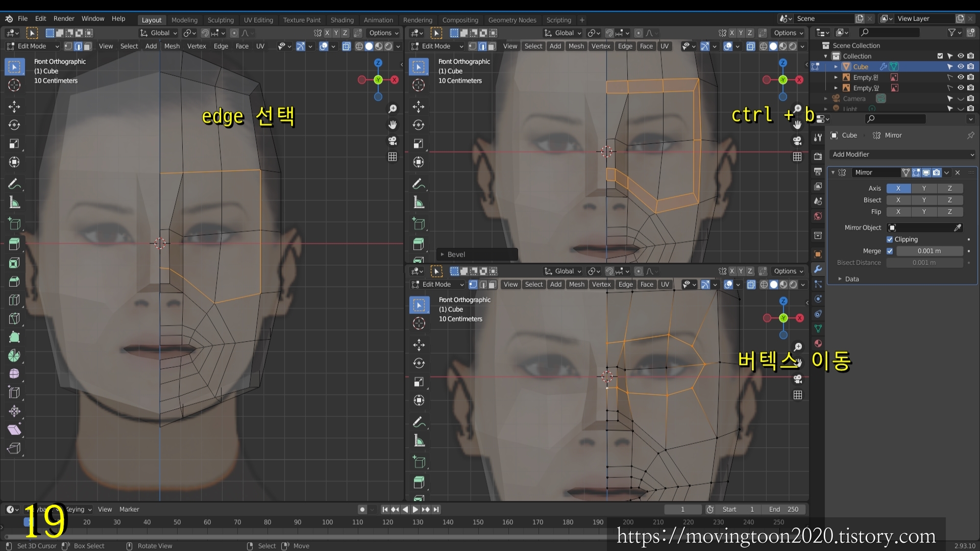Viewport: 980px width, 551px height.
Task: Toggle Flip X button
Action: (898, 212)
